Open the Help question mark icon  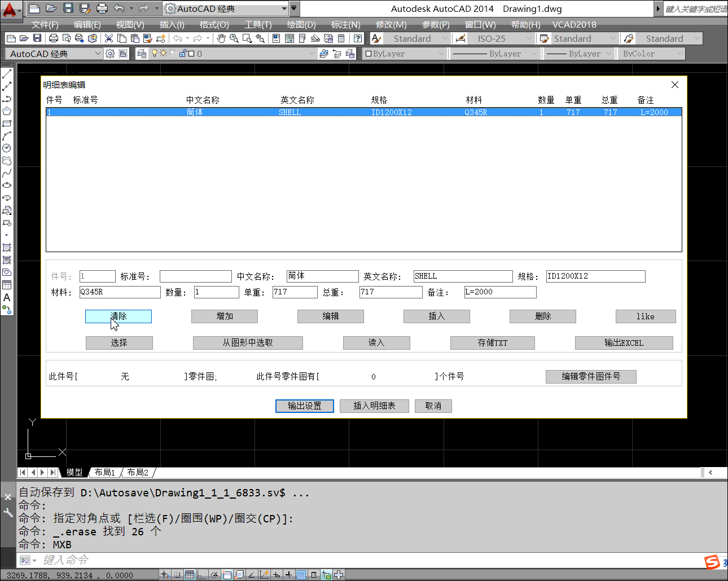pyautogui.click(x=358, y=38)
